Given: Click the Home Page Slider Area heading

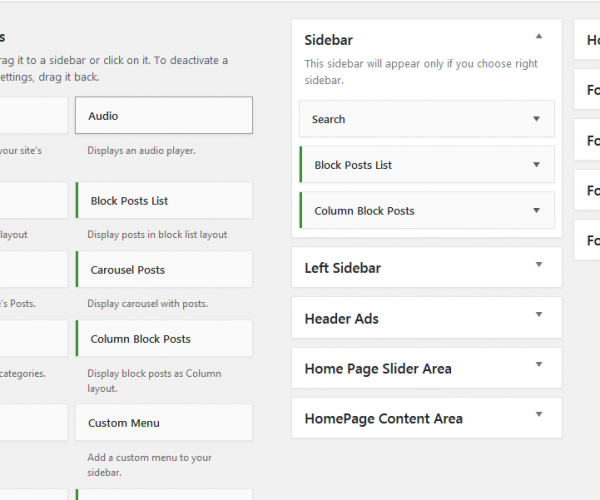Looking at the screenshot, I should 377,369.
